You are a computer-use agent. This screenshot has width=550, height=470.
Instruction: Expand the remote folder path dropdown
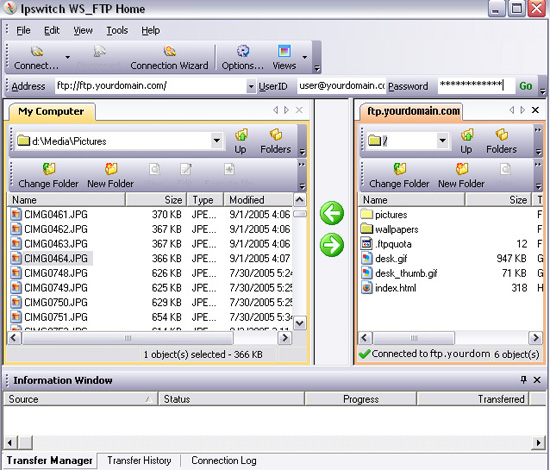[443, 141]
